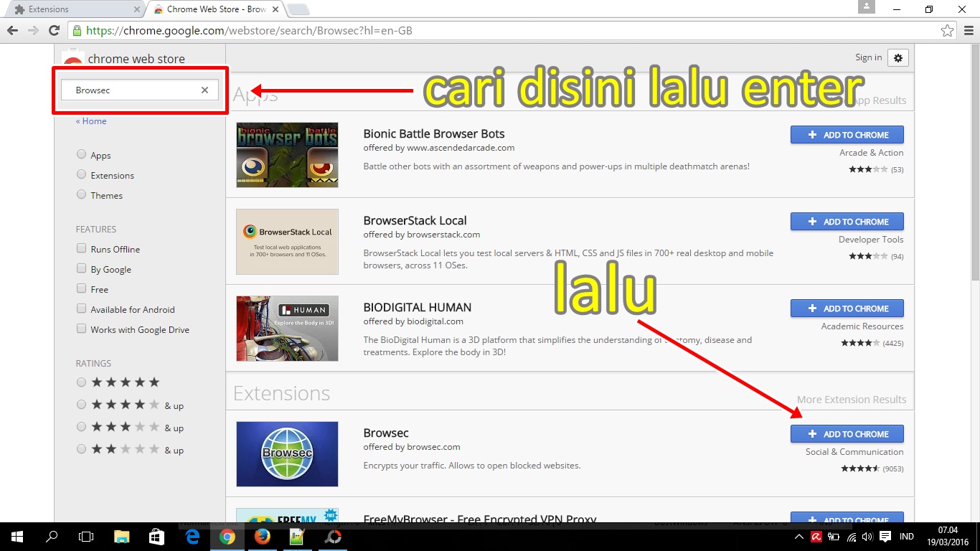Open File Explorer from the taskbar
The height and width of the screenshot is (551, 980).
tap(122, 537)
